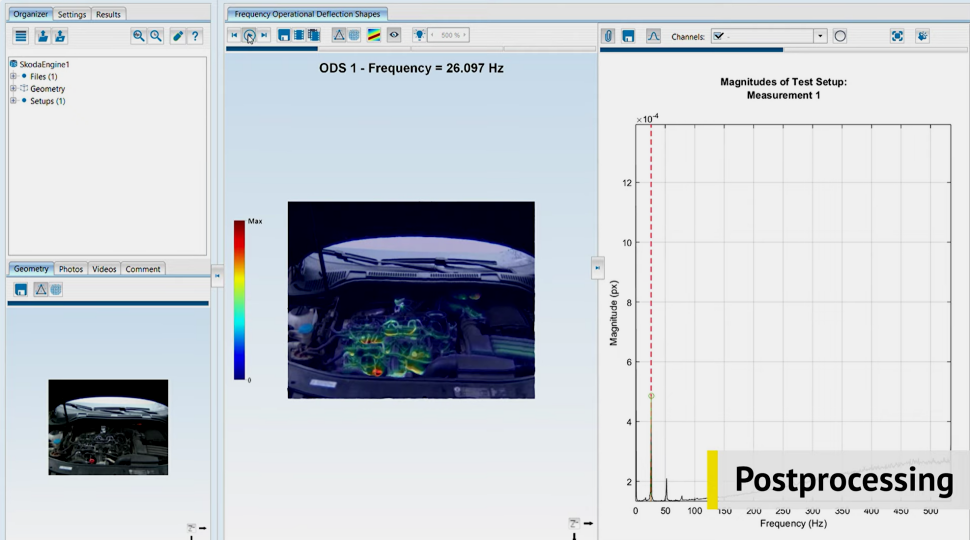This screenshot has width=971, height=541.
Task: Switch to the Settings tab
Action: [x=71, y=15]
